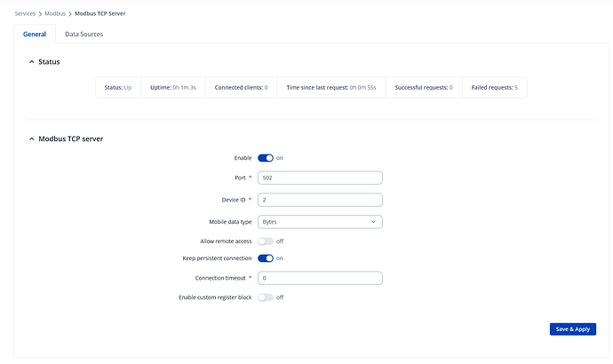Viewport: 613px width, 364px height.
Task: Select the General tab
Action: coord(35,35)
